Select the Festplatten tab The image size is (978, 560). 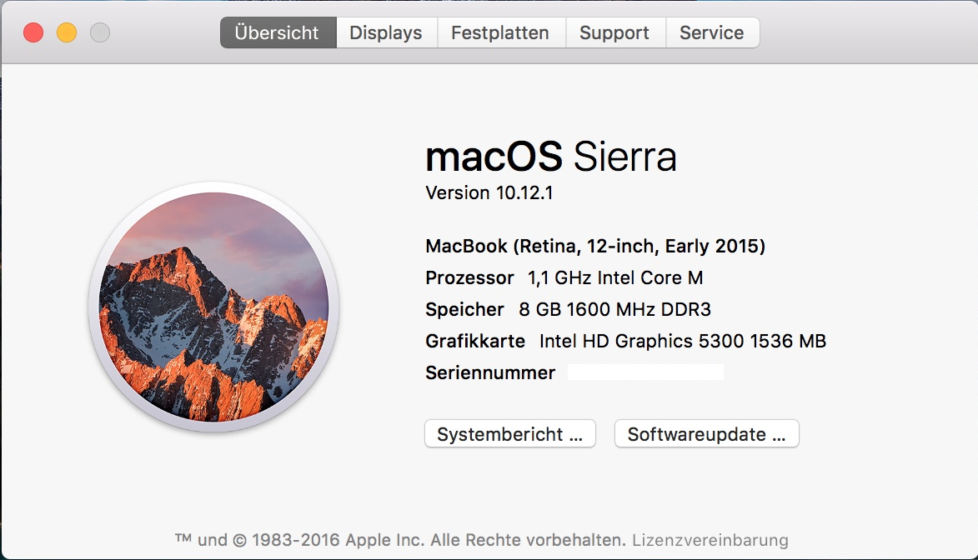click(x=501, y=32)
